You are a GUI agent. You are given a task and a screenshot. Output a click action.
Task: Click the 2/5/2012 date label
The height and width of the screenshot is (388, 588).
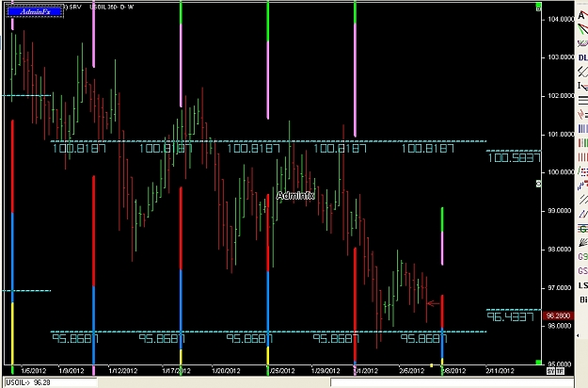(x=411, y=371)
